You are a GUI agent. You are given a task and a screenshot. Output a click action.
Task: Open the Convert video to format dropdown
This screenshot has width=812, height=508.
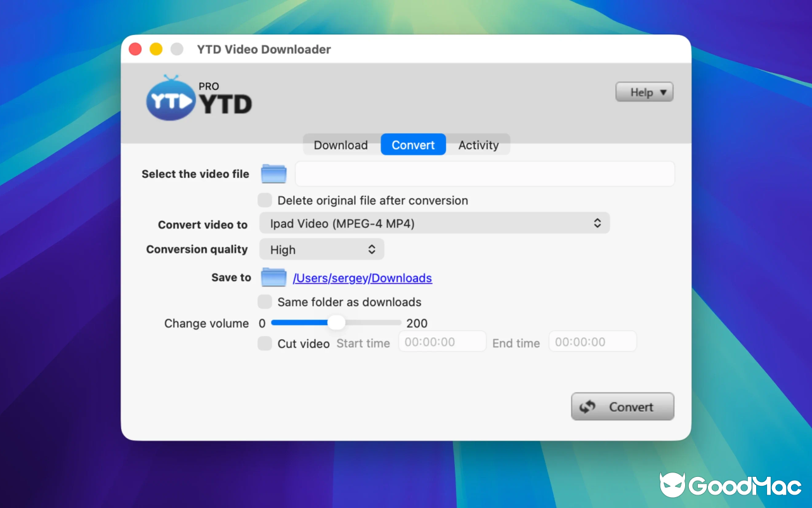tap(435, 223)
